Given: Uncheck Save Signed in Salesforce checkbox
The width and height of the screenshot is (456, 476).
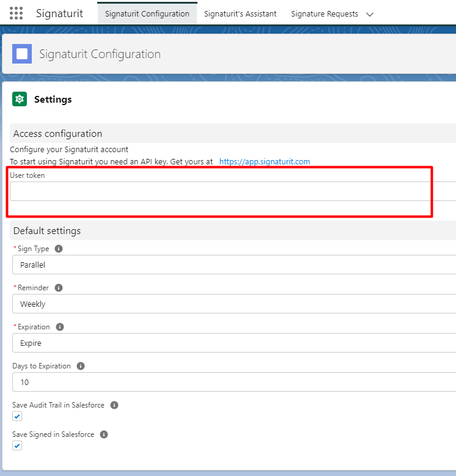Looking at the screenshot, I should [x=17, y=445].
